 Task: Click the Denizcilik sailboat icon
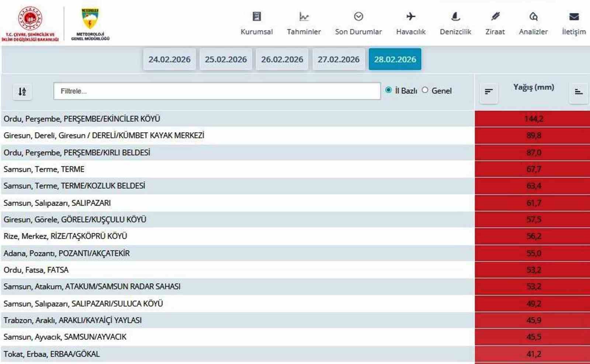tap(455, 16)
